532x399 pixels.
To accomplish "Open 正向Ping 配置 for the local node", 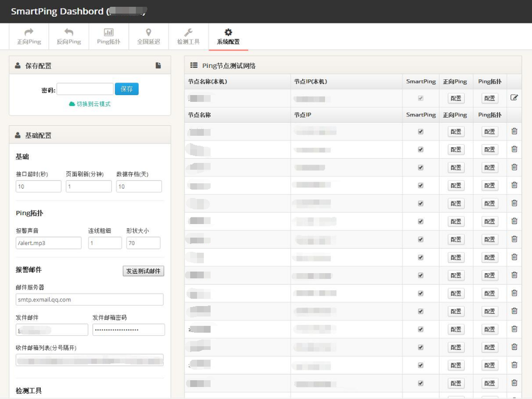I will point(456,98).
